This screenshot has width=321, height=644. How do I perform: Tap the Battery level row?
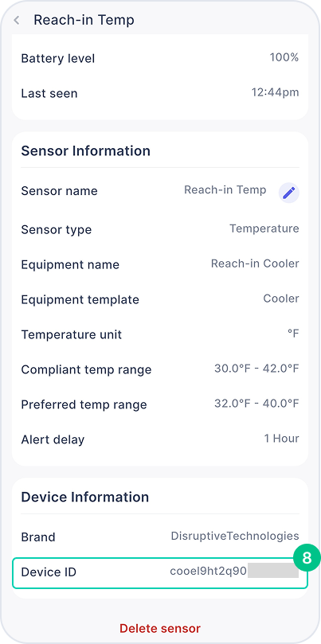click(160, 58)
